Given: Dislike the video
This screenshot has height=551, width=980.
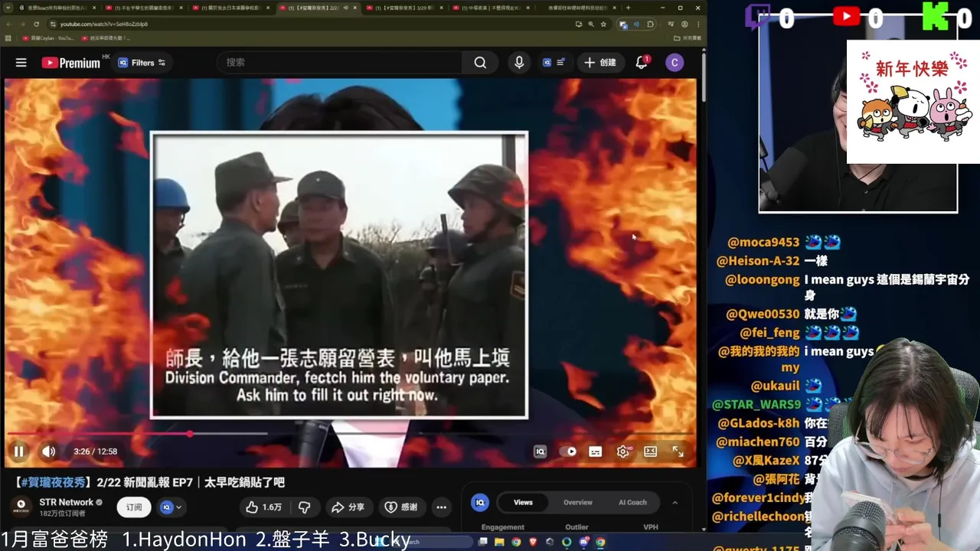Looking at the screenshot, I should tap(304, 507).
